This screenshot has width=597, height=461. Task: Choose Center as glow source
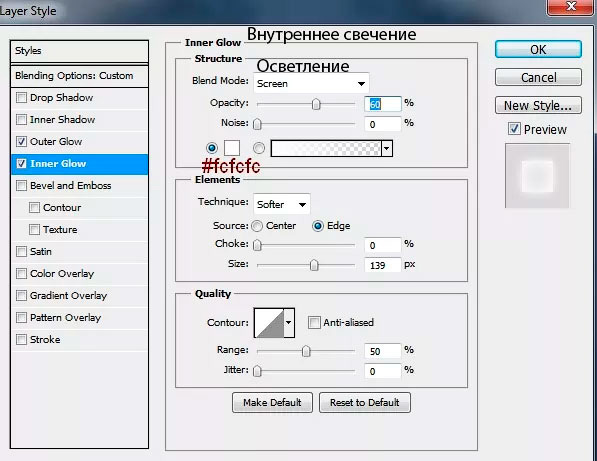pos(257,226)
